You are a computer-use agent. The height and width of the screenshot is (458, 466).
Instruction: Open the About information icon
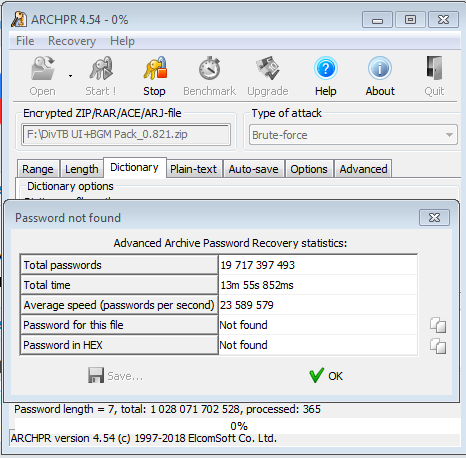380,68
